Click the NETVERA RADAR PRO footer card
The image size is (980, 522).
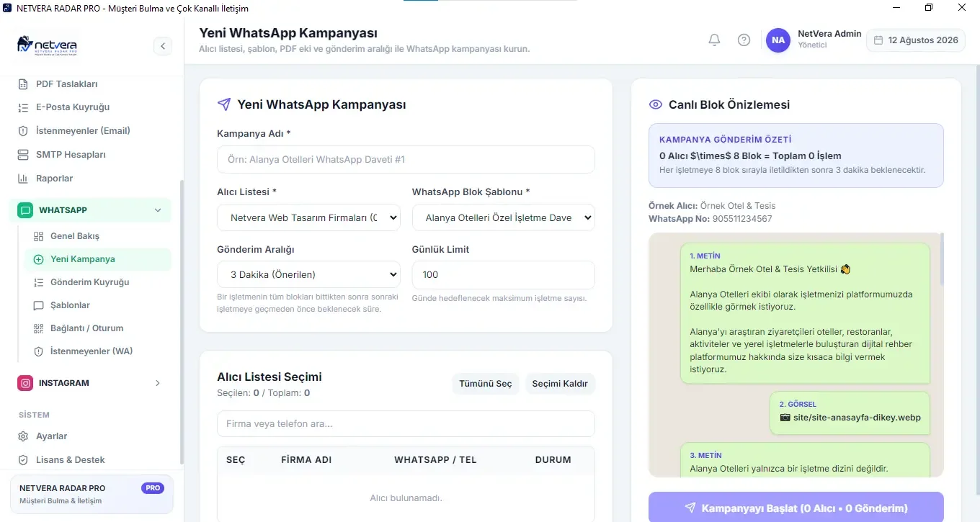[x=92, y=494]
